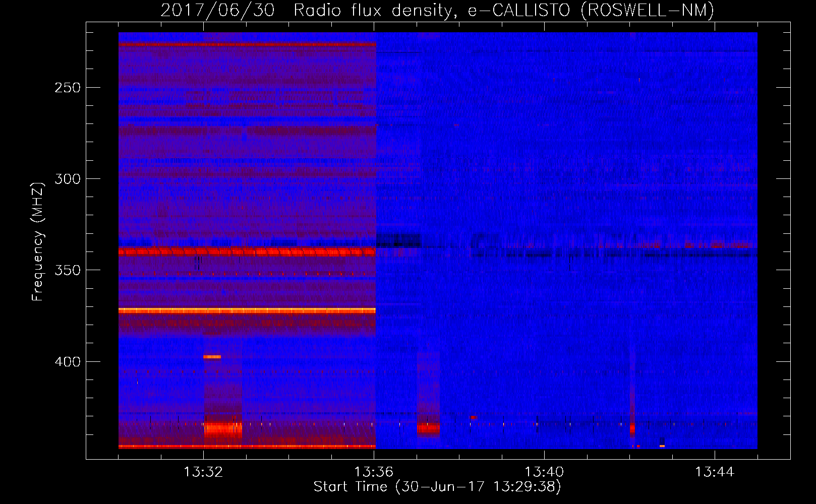Screen dimensions: 816x504
Task: Click the 350 frequency tick label
Action: (x=68, y=270)
